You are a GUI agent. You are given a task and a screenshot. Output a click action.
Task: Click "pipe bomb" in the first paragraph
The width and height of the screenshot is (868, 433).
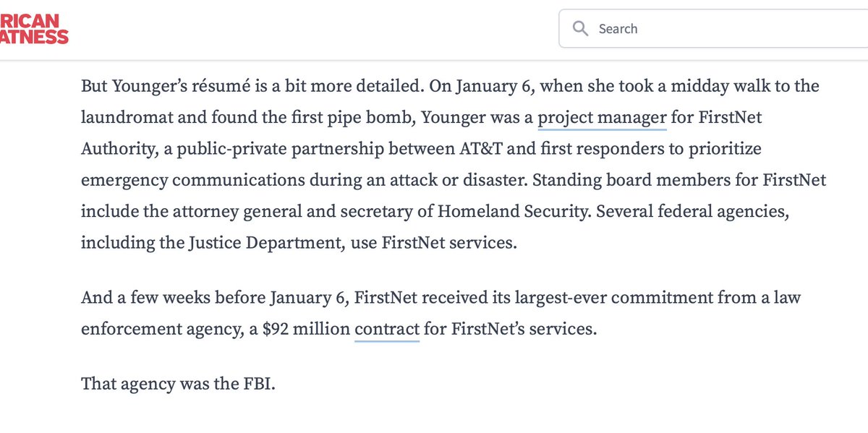pyautogui.click(x=380, y=118)
